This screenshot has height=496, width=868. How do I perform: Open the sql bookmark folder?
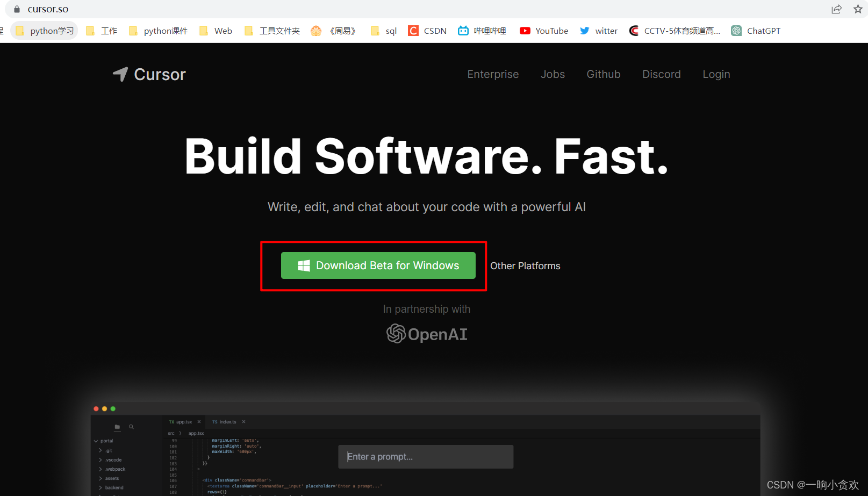click(384, 31)
